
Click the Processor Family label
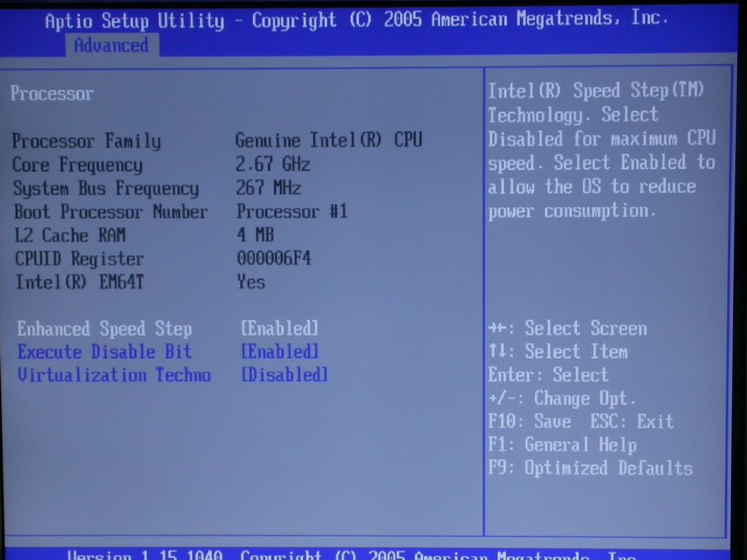tap(86, 141)
